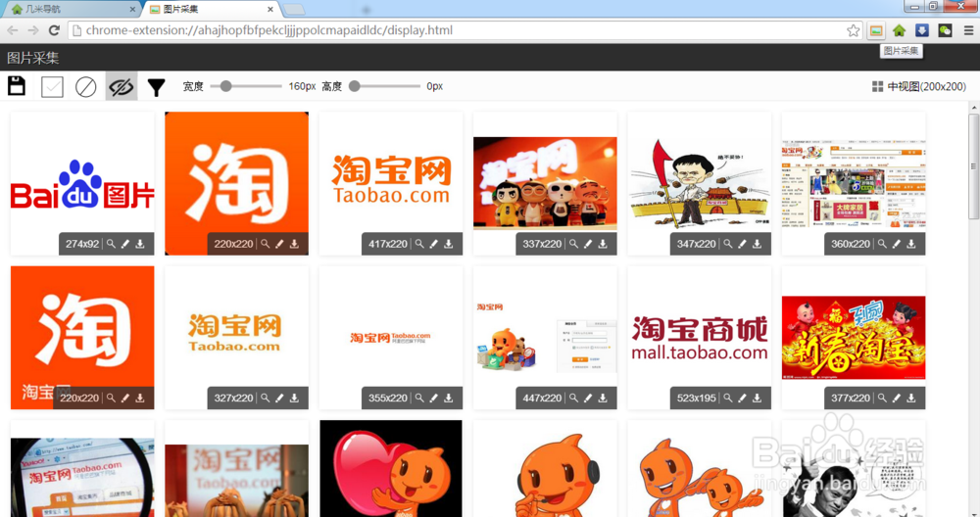
Task: Select the Baidu 图片 logo thumbnail
Action: click(82, 184)
